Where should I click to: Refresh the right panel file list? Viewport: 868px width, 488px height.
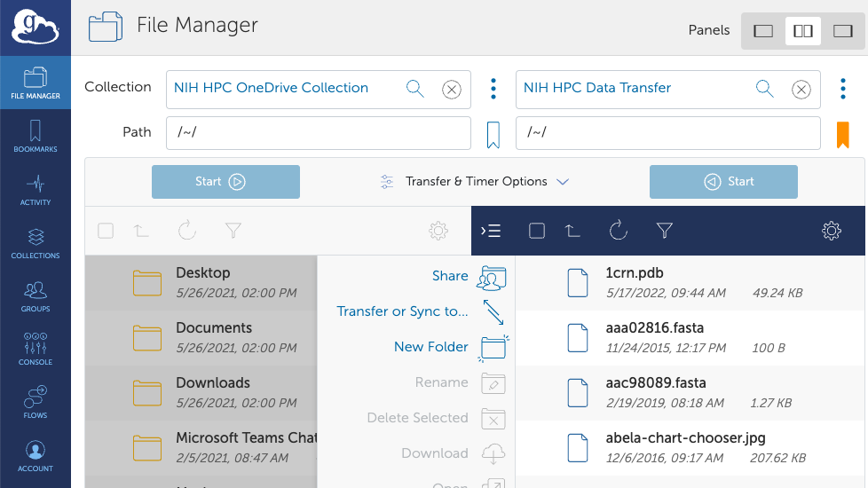(619, 231)
